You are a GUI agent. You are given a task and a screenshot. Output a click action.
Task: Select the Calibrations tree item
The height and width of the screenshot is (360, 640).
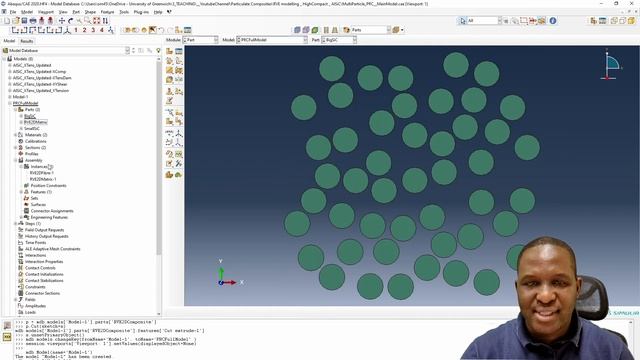click(36, 141)
